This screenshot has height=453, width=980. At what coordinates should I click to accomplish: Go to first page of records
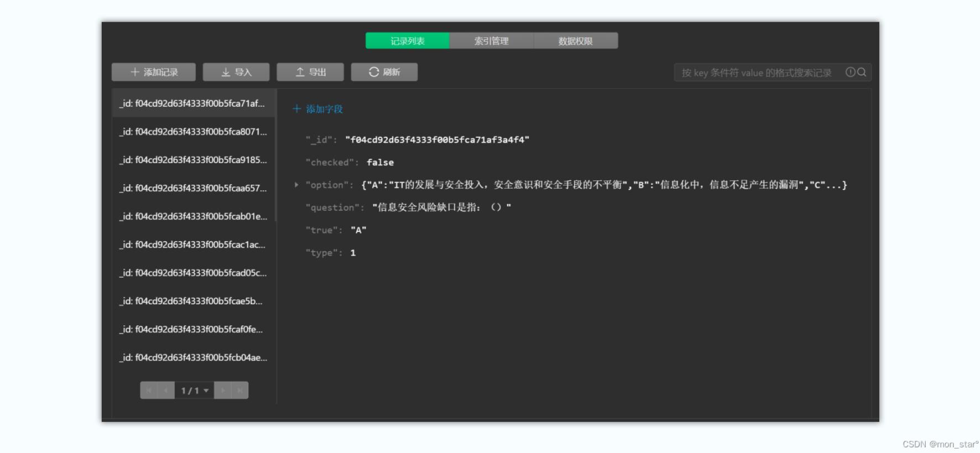(x=149, y=390)
